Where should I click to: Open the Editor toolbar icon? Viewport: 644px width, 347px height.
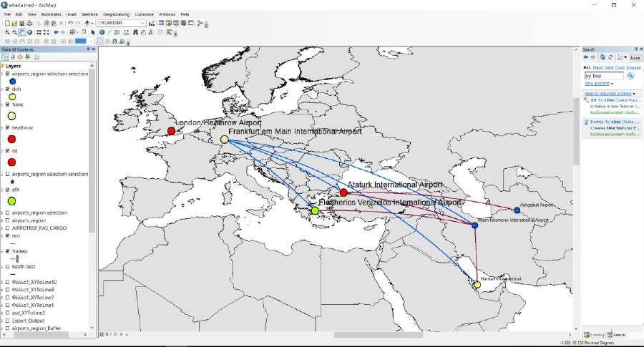(x=152, y=24)
